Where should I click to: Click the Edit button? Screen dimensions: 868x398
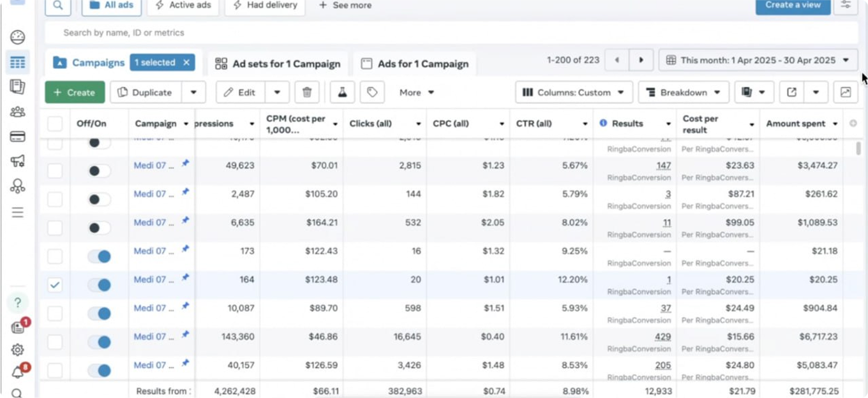tap(240, 92)
